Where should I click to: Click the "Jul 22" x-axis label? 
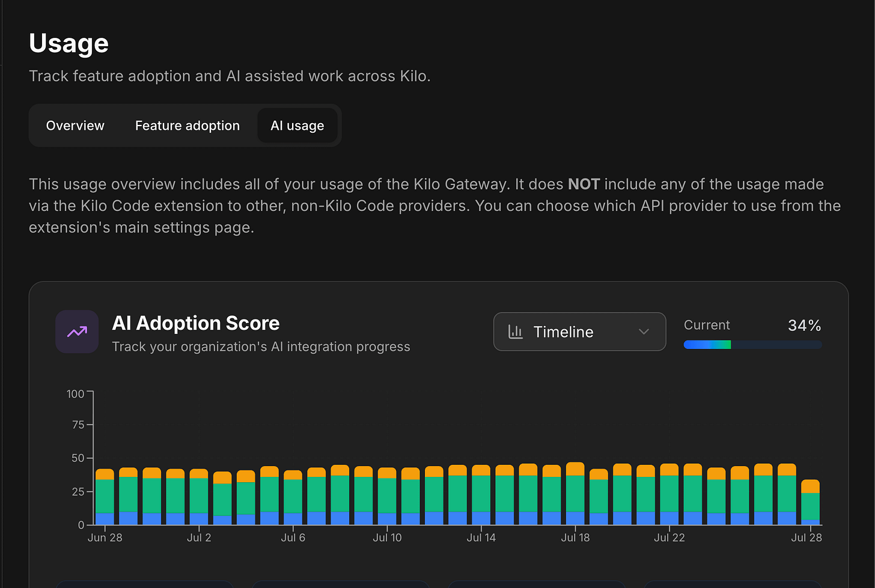(669, 538)
